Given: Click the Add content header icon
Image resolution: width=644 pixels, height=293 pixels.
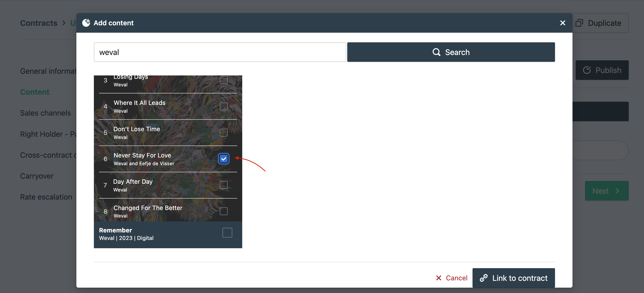Looking at the screenshot, I should pos(86,23).
